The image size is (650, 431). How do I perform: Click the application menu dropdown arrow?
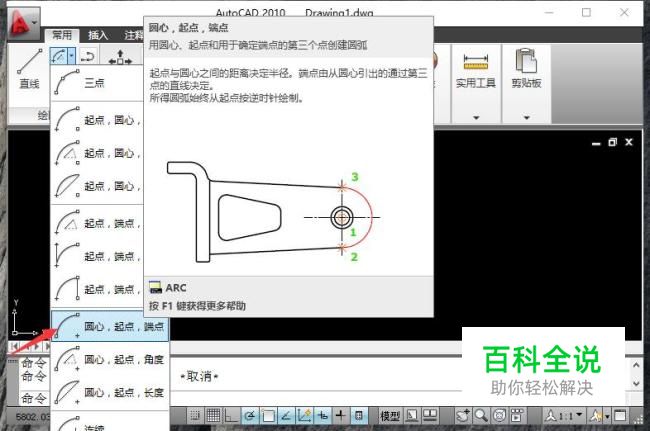click(x=35, y=22)
